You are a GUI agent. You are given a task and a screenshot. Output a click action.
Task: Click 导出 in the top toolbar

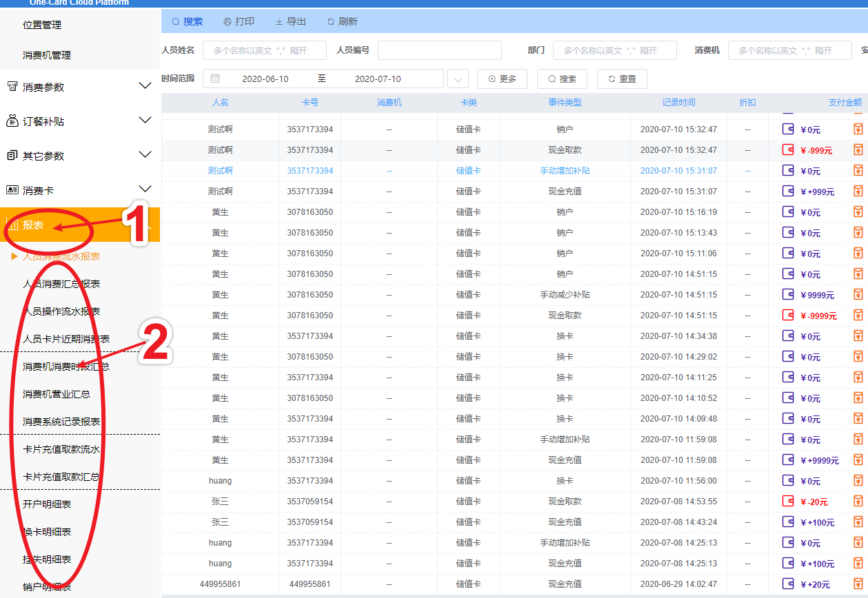coord(290,21)
